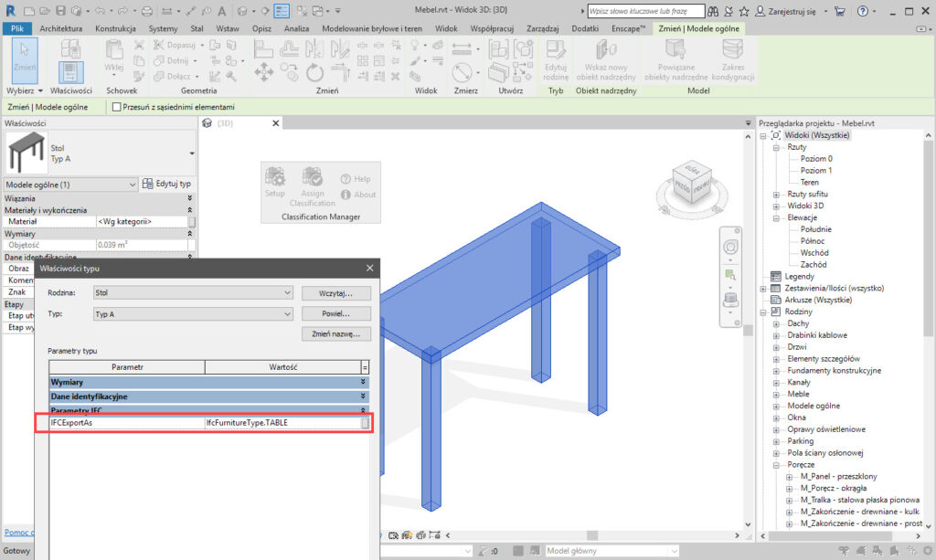Enable Przesuń z sąsiednimi elementami checkbox

[117, 107]
